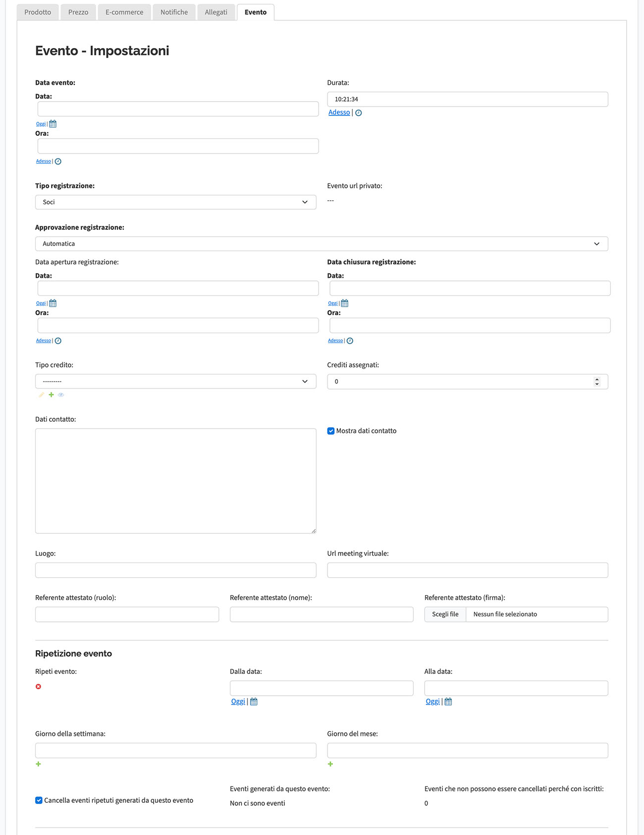Click Oggi link under Data evento Data
This screenshot has height=835, width=644.
point(41,124)
